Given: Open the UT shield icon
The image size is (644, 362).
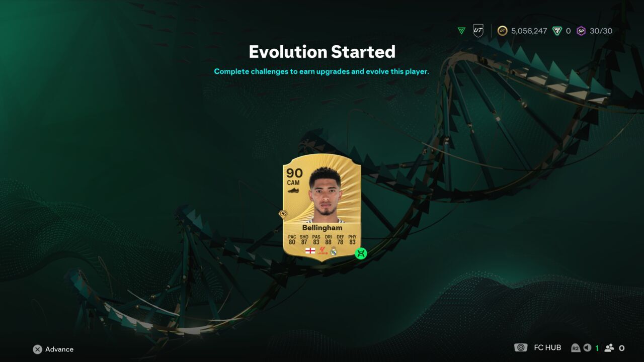Looking at the screenshot, I should pos(478,31).
